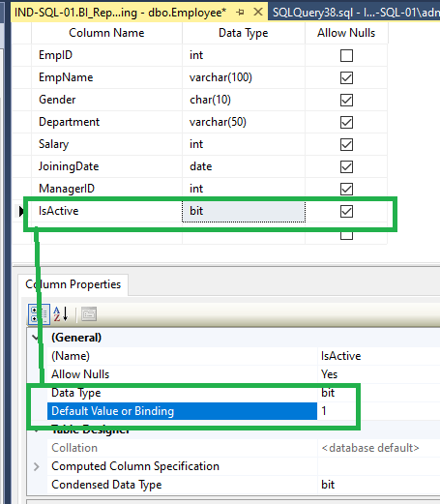Select the IsActive row indicator arrow
This screenshot has width=440, height=504.
coord(21,211)
